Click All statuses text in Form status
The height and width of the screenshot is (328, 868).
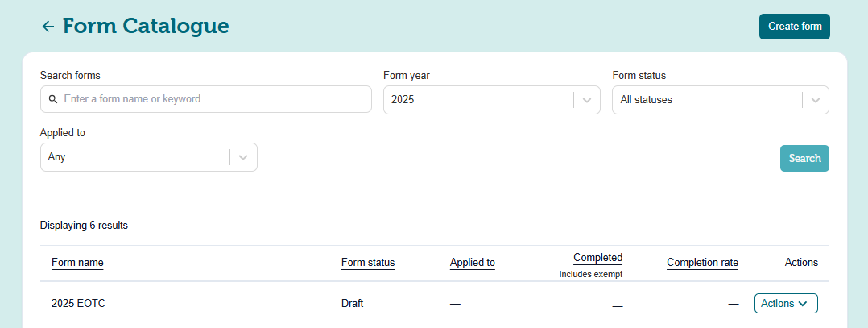(x=646, y=100)
